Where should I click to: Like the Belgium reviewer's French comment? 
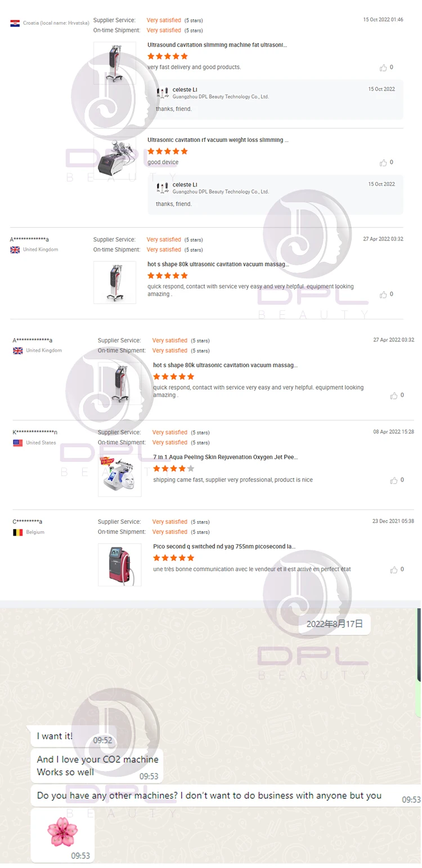394,570
